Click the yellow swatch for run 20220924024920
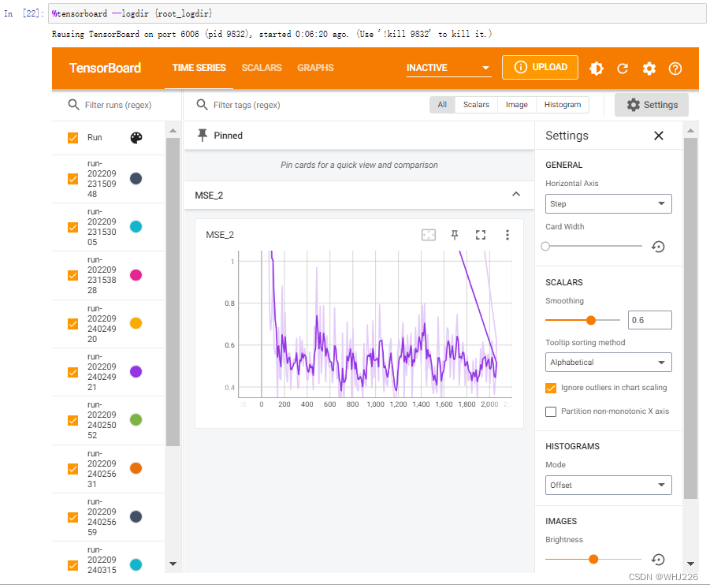Screen dimensions: 710x588 (x=136, y=323)
